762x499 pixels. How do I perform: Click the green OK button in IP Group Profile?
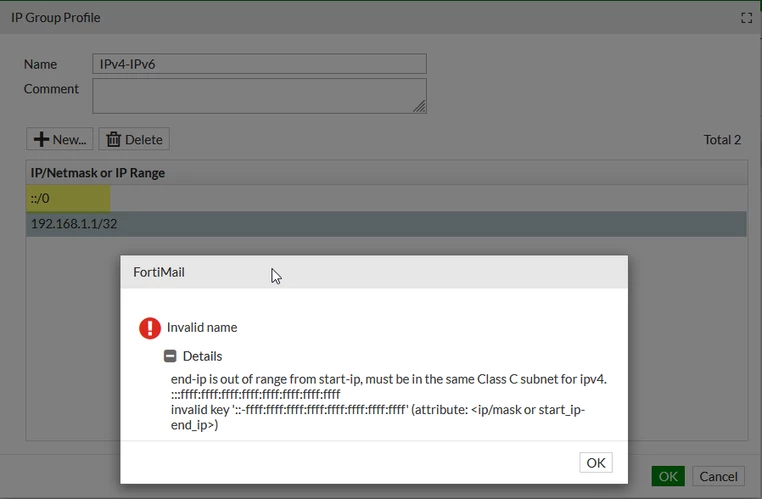668,476
